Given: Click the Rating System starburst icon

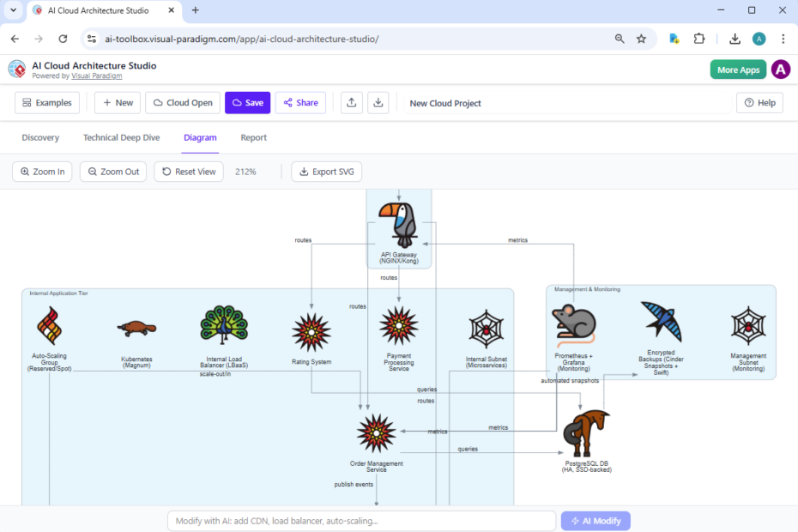Looking at the screenshot, I should pos(311,329).
